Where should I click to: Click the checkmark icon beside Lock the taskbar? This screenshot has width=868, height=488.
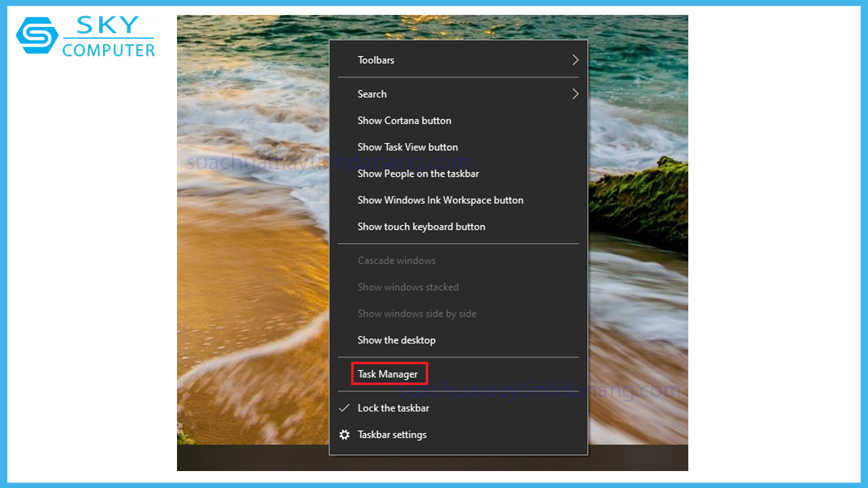click(x=344, y=408)
